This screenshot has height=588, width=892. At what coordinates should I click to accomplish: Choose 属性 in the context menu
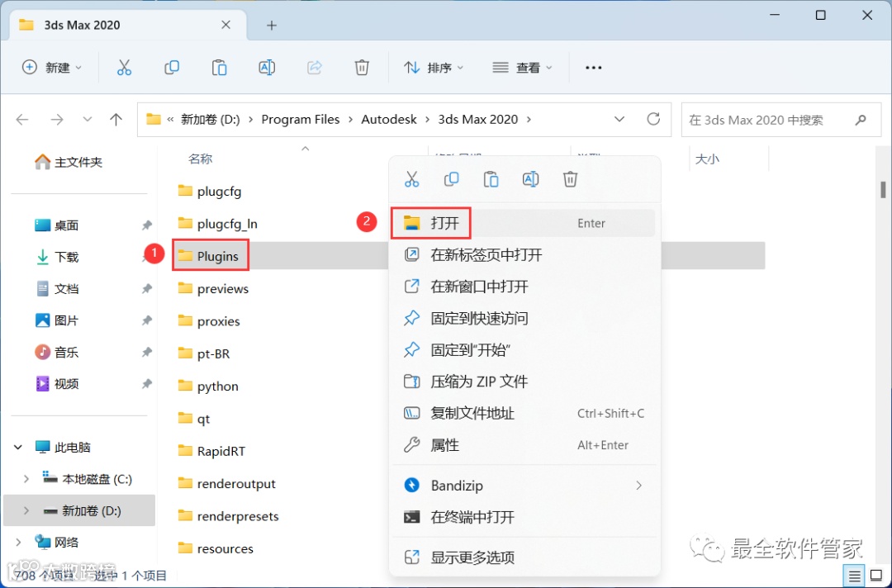524,444
